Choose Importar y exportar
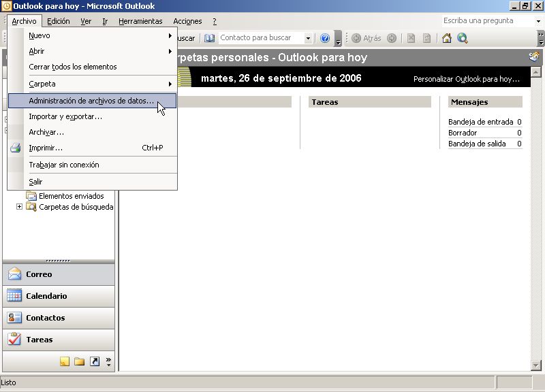This screenshot has height=392, width=545. 92,116
